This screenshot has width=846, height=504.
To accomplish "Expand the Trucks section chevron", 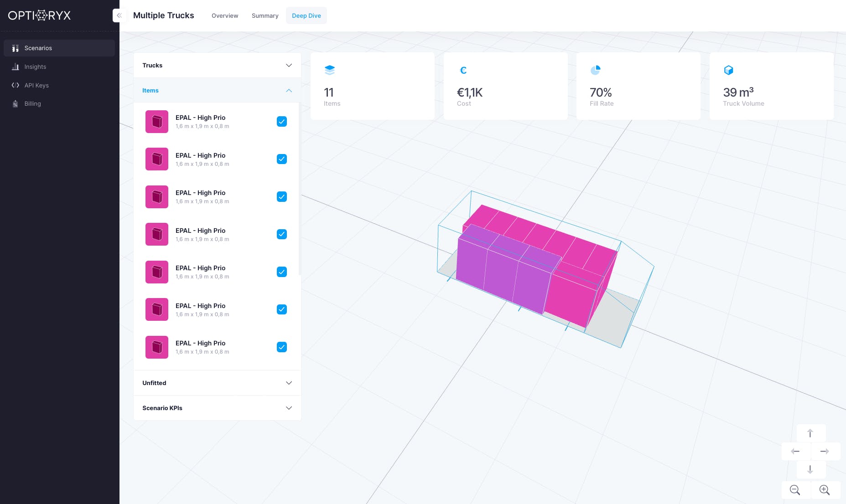I will click(x=289, y=65).
